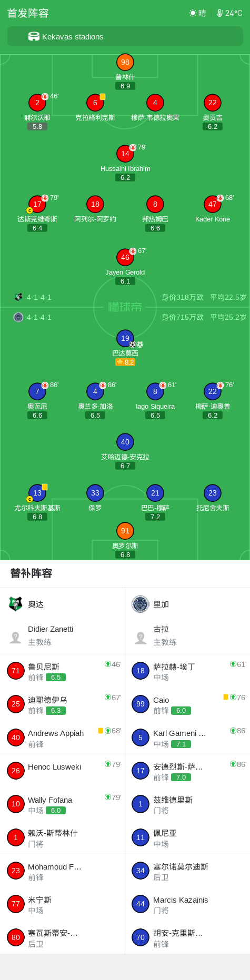Open Kader Kone number 47 icon
Viewport: 250px width, 980px height.
coord(212,204)
